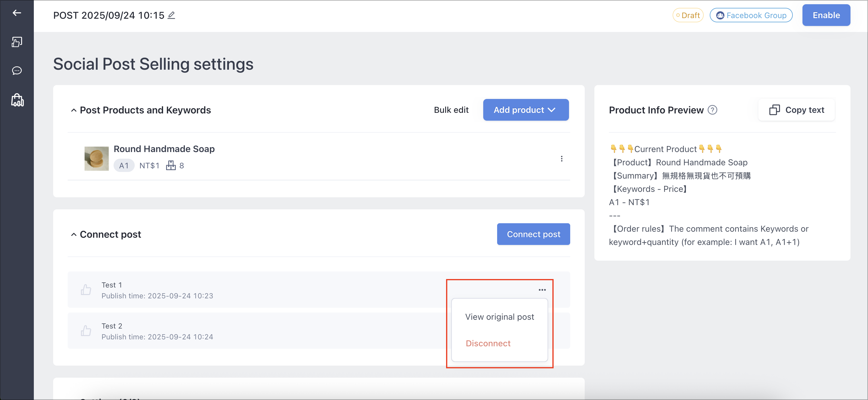Collapse Post Products and Keywords section
This screenshot has height=400, width=868.
click(x=73, y=110)
